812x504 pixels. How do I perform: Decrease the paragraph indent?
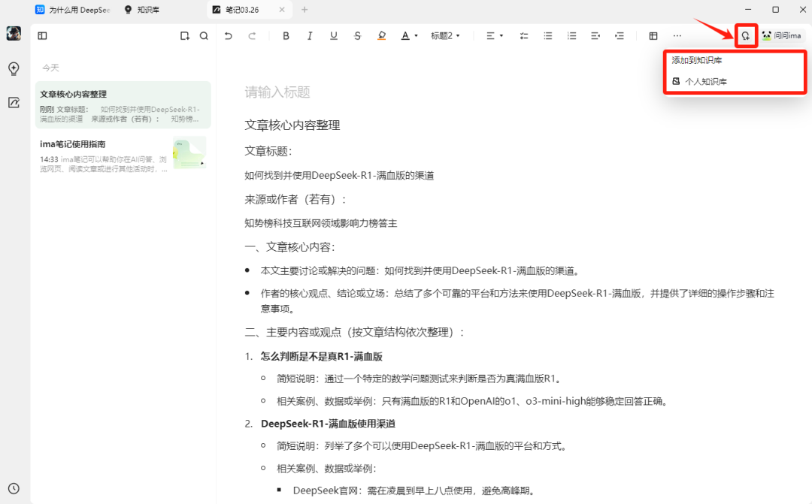point(595,36)
